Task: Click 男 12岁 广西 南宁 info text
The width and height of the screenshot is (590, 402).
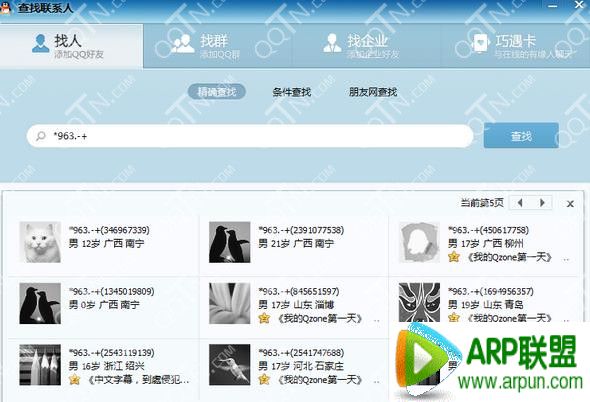Action: tap(106, 244)
